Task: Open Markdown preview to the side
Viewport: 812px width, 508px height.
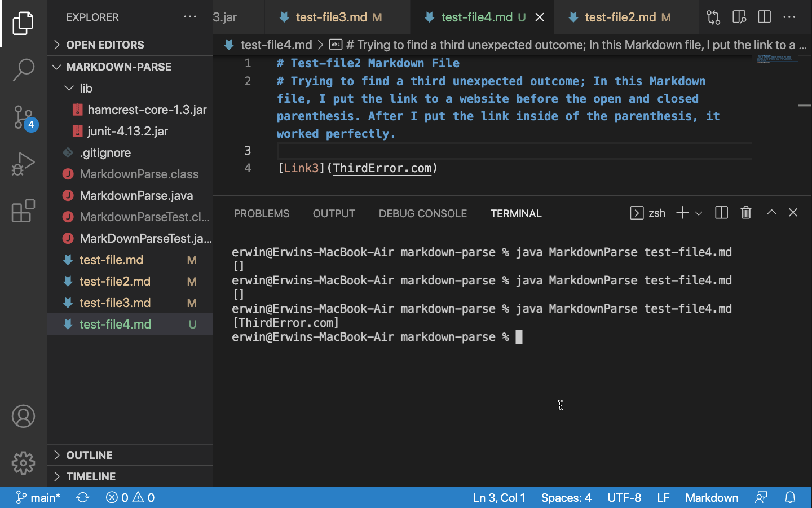Action: (x=739, y=17)
